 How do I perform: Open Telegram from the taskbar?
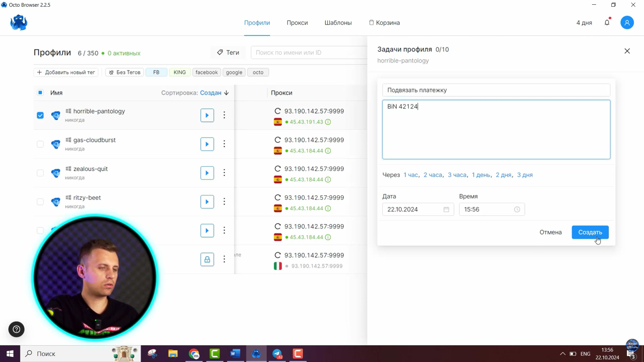tap(277, 354)
